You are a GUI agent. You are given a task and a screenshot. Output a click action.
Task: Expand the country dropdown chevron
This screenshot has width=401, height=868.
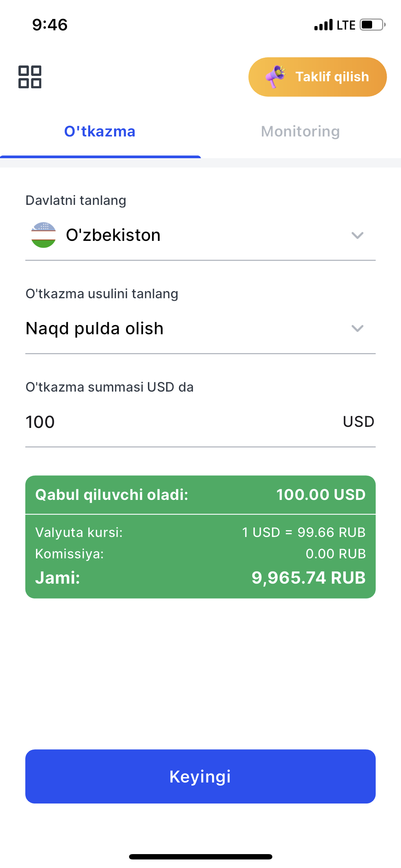coord(357,235)
